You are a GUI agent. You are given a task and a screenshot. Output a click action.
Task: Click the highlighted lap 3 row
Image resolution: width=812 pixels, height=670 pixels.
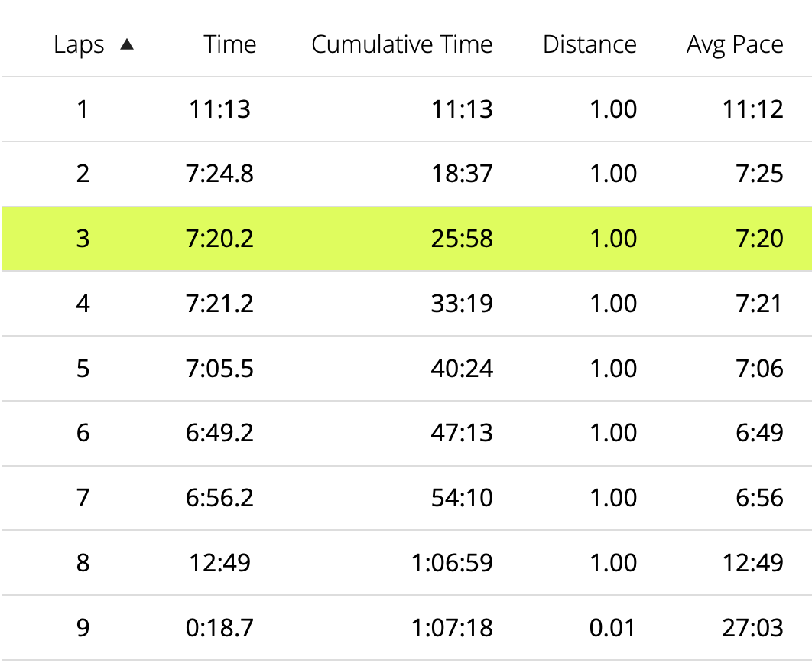point(407,239)
